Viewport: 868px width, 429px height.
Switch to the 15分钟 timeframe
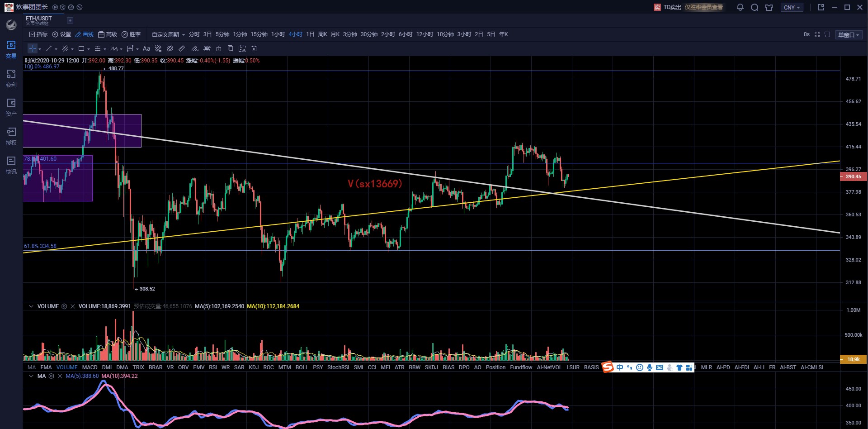259,34
